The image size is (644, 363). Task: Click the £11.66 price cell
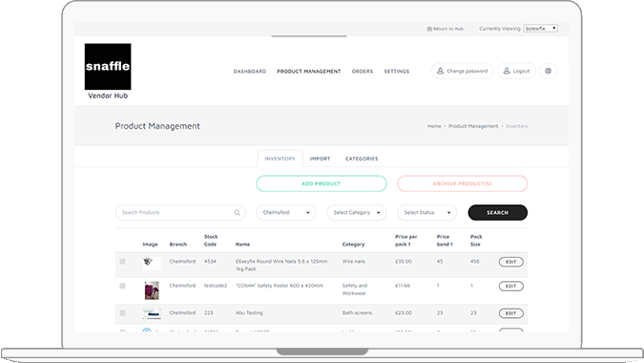tap(403, 286)
